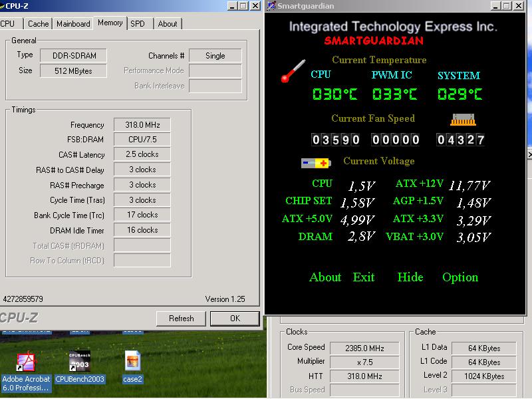Click the Level 2 cache value 1024 KBytes

[x=484, y=376]
